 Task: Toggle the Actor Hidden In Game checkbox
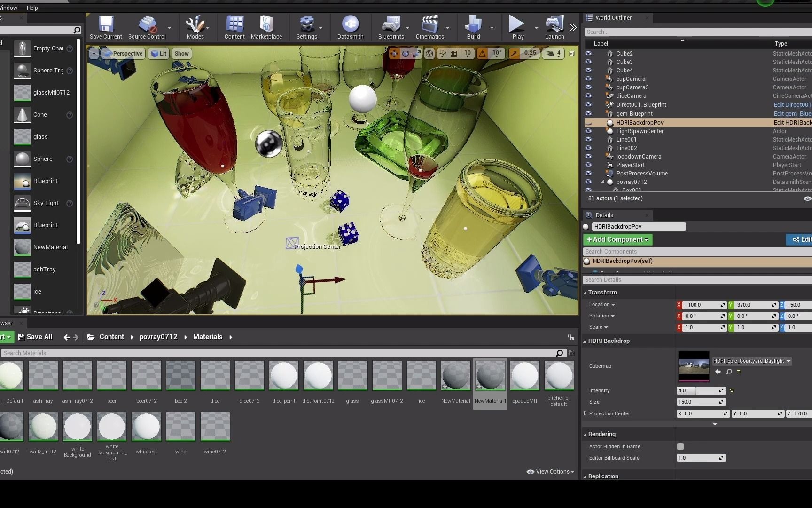coord(680,446)
